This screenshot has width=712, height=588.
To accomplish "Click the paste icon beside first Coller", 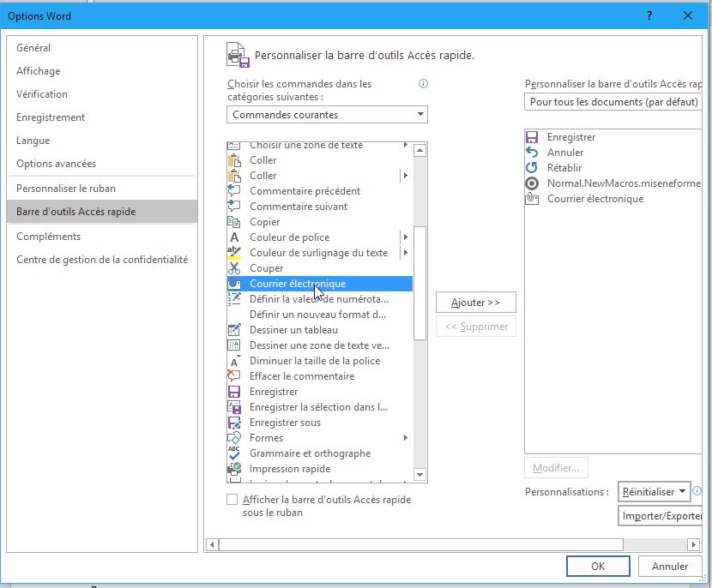I will (x=234, y=160).
